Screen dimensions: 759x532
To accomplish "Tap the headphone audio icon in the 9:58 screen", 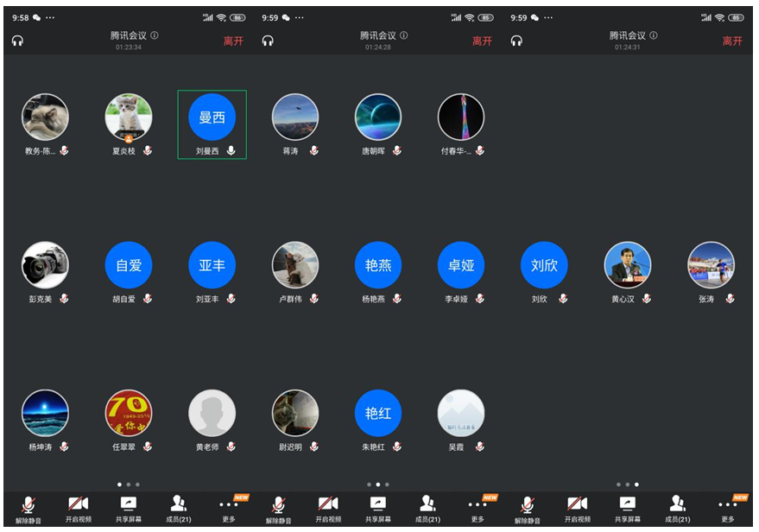I will [17, 41].
